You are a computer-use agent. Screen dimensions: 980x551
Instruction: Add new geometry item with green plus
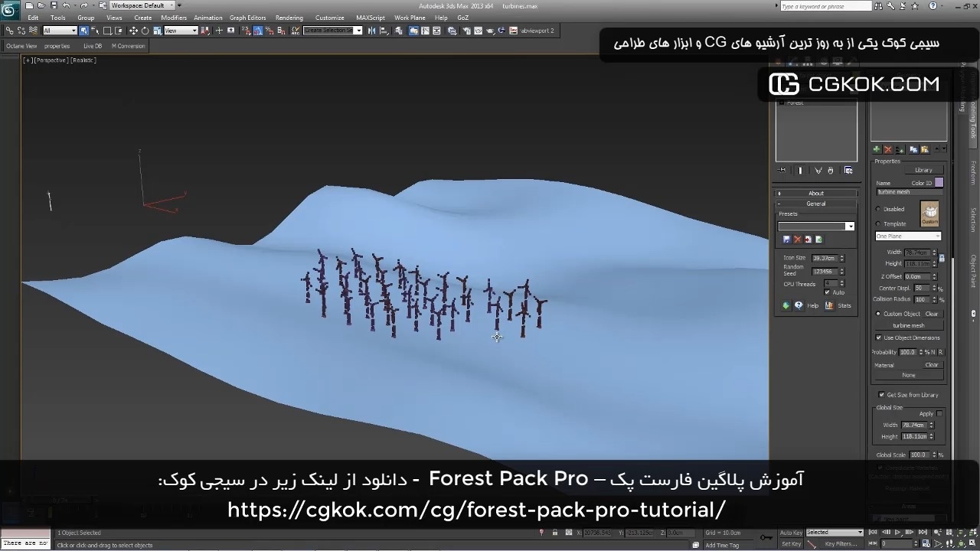[x=877, y=149]
